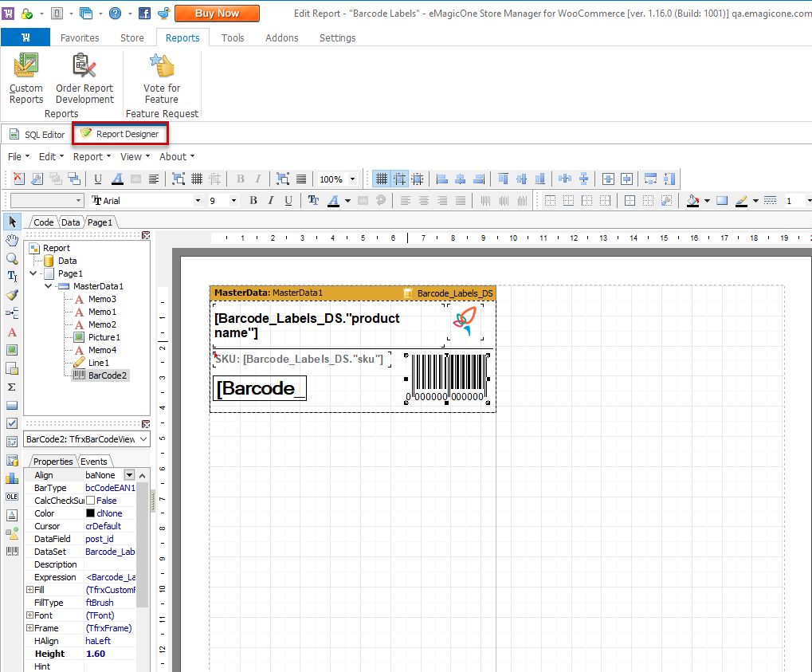812x672 pixels.
Task: Collapse the MasterData1 tree node
Action: pyautogui.click(x=48, y=286)
